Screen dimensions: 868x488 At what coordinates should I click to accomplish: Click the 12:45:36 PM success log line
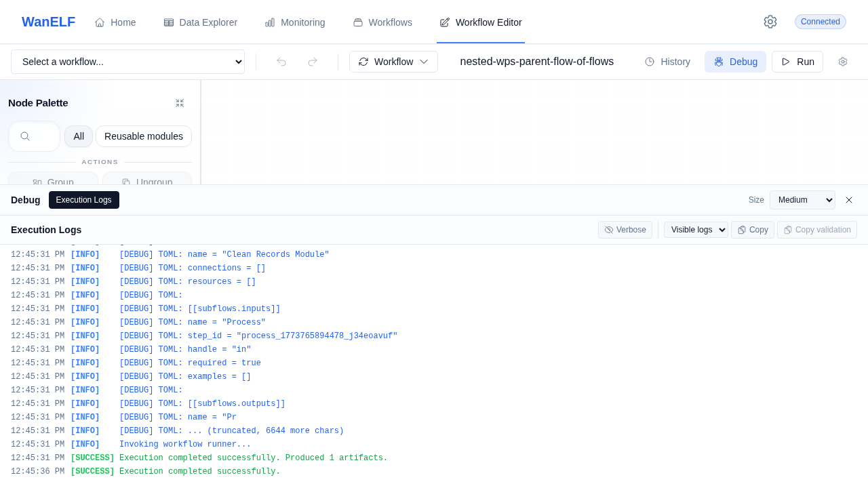(x=434, y=472)
